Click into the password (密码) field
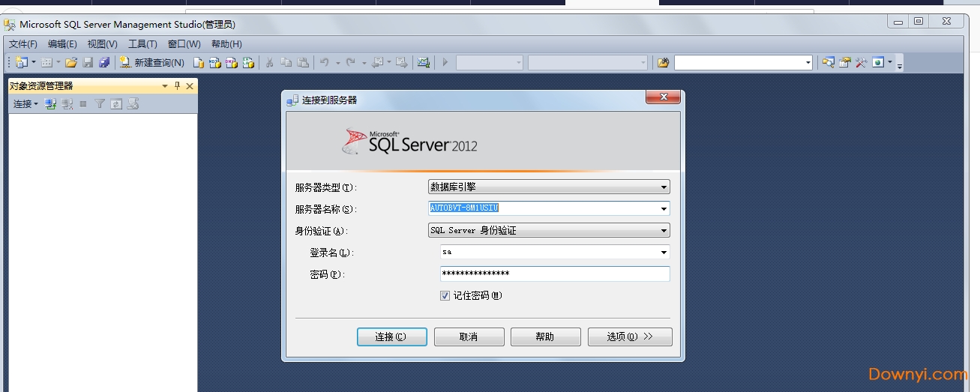The image size is (980, 392). 554,274
